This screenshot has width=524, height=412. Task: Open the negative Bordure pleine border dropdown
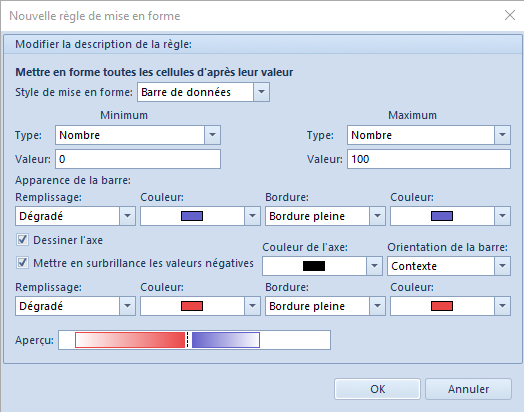(x=325, y=306)
